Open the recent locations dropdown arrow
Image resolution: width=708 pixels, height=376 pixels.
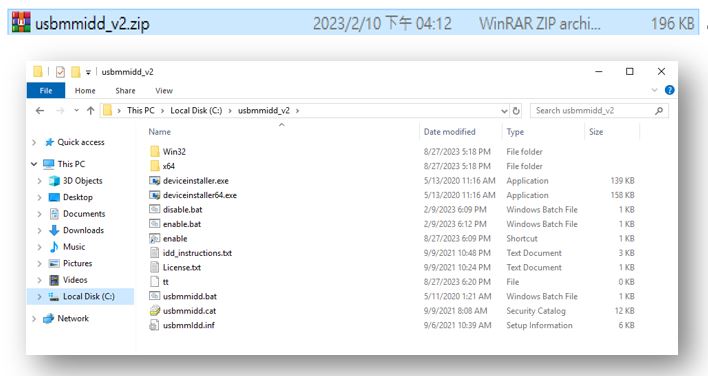(76, 111)
